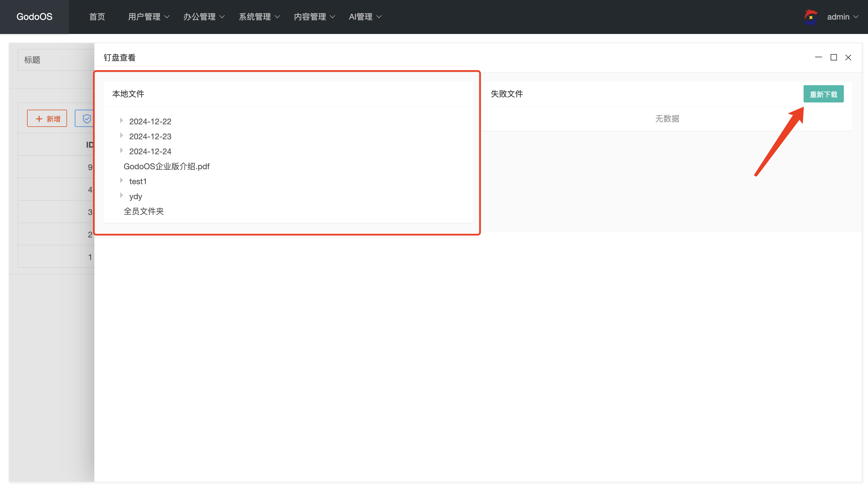Expand the test1 folder
The width and height of the screenshot is (868, 491).
pos(121,180)
